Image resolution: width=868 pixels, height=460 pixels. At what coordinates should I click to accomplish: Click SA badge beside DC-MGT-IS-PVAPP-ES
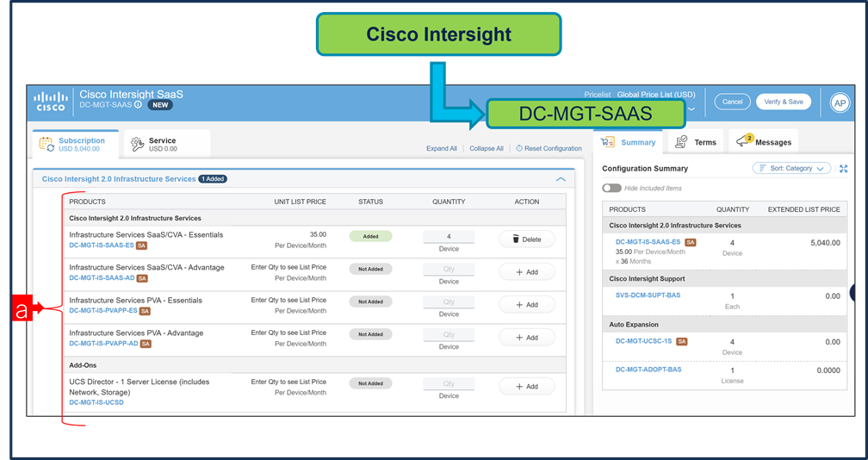[x=145, y=311]
